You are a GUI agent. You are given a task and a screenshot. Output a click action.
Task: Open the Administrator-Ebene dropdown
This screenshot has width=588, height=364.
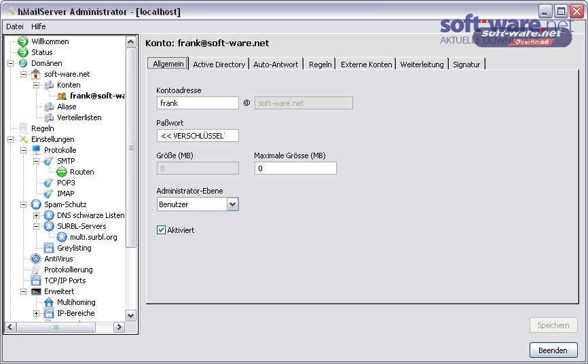click(x=232, y=204)
